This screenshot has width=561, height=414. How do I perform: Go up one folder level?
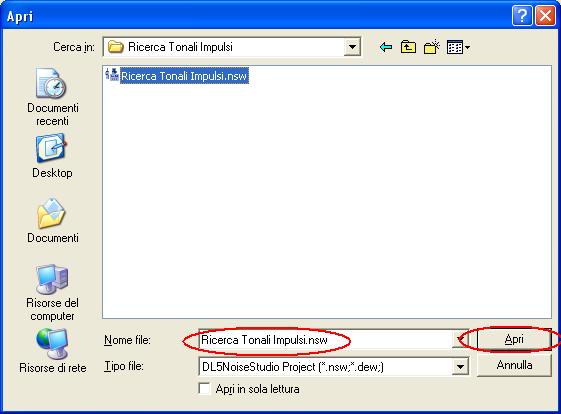(x=408, y=47)
